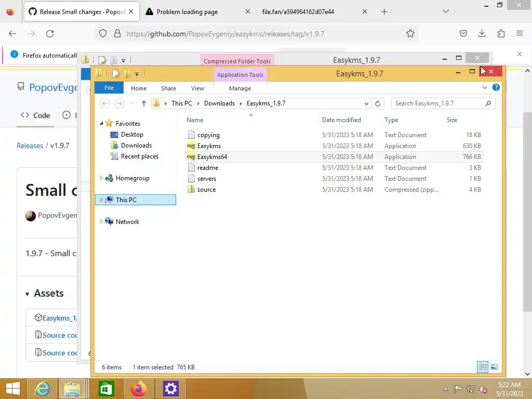Open Windows Store from taskbar
Screen dimensions: 532x399
tap(106, 389)
